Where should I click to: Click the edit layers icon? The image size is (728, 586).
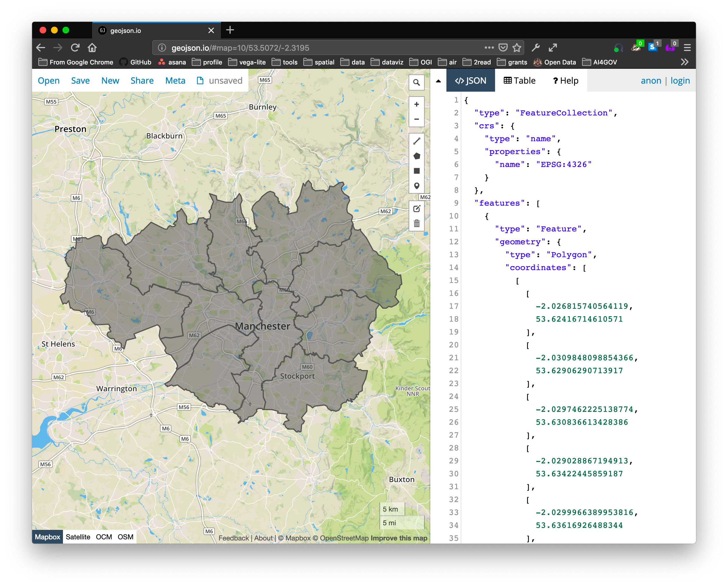[x=416, y=209]
